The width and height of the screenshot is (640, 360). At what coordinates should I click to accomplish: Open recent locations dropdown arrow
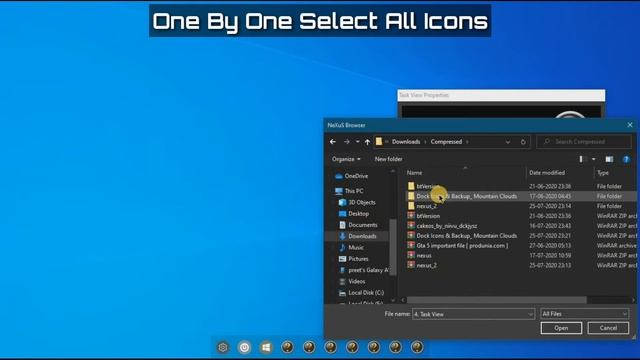pyautogui.click(x=358, y=142)
